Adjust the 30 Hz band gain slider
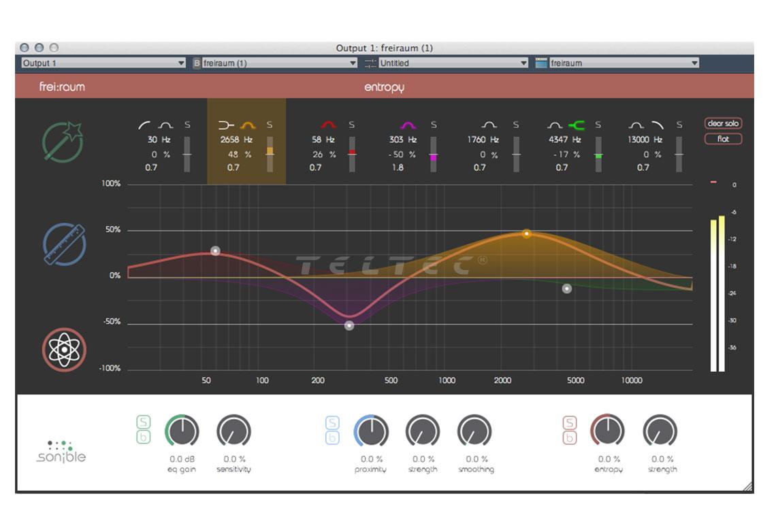776x532 pixels. (x=187, y=154)
